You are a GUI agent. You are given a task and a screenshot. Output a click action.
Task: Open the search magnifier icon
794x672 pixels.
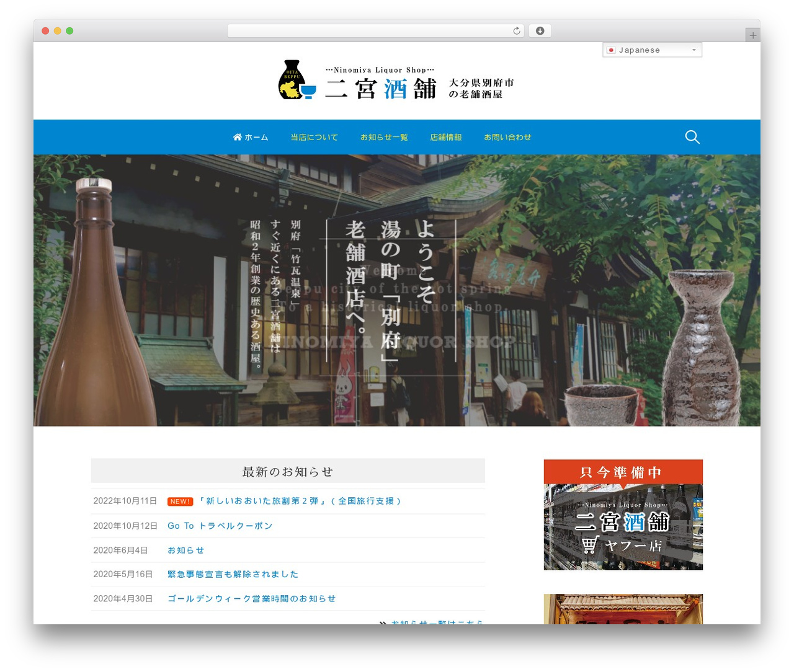click(692, 137)
